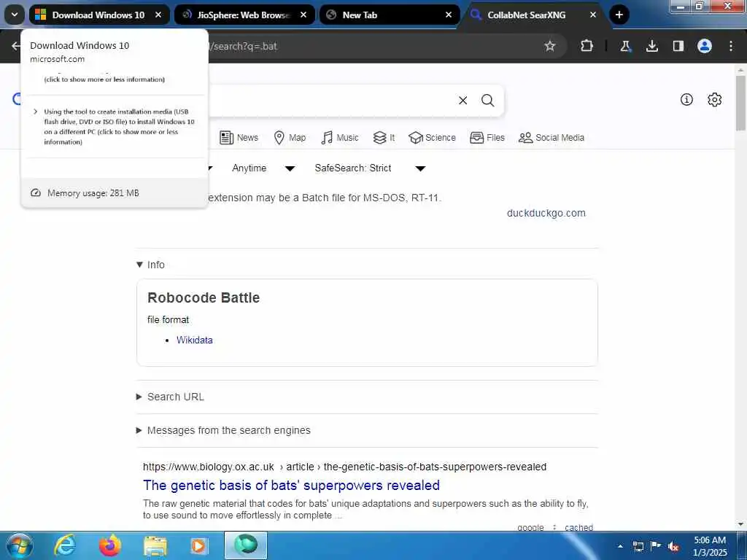This screenshot has width=747, height=560.
Task: Open the tab search dropdown arrow
Action: [x=15, y=15]
